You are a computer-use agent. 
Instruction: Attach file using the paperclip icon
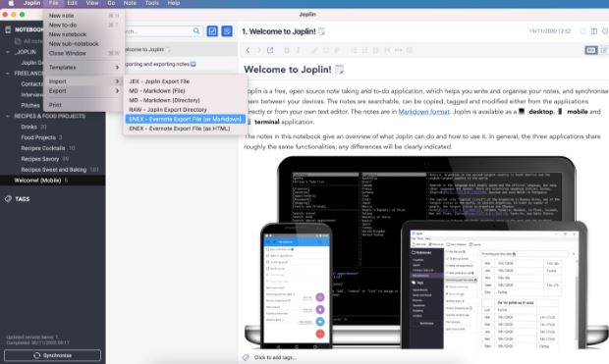point(337,50)
